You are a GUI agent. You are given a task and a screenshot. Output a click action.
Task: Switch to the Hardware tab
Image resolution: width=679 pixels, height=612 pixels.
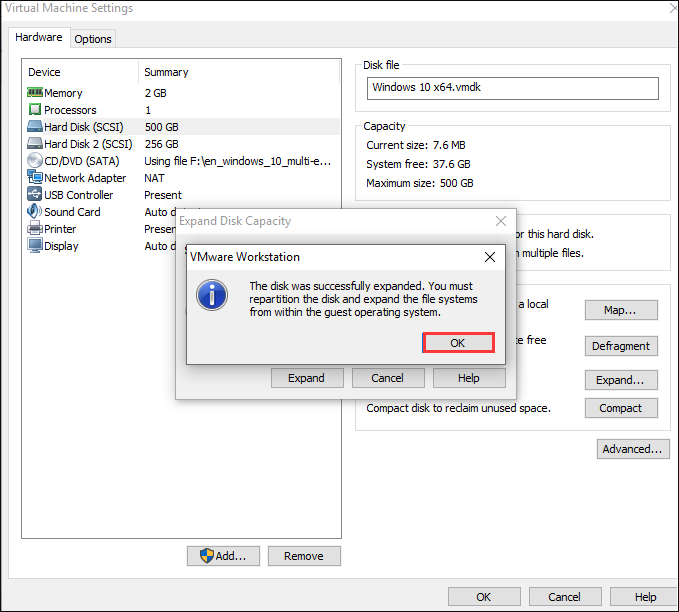coord(39,37)
